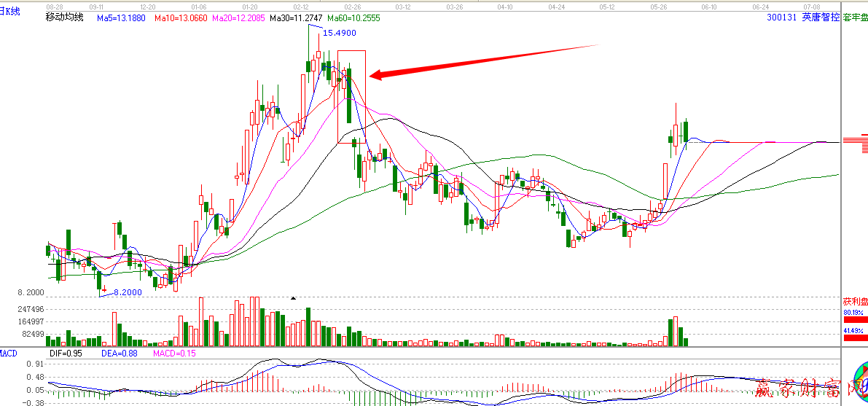Click the 15.4900 high price marker
Screen dimensions: 868x406
tap(339, 33)
